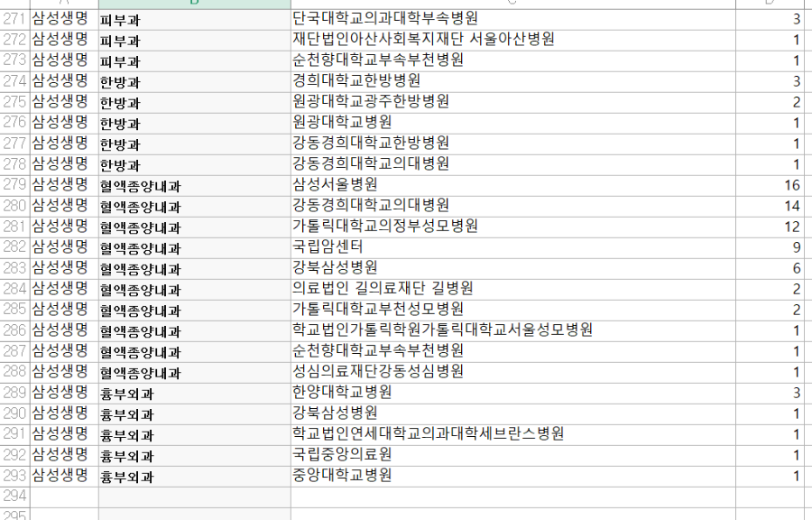Select 흉부외과 in row 289

point(195,393)
